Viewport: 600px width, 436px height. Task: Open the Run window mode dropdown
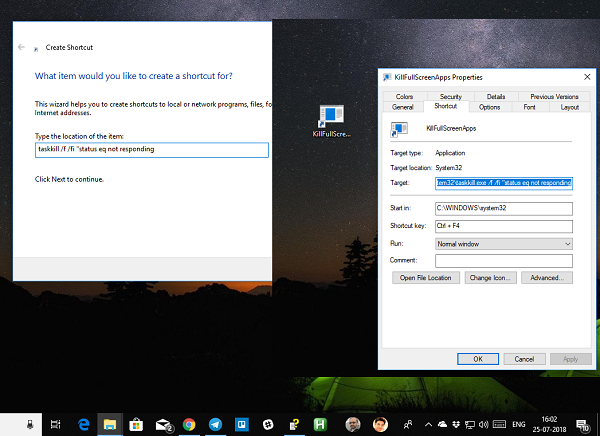pos(503,243)
